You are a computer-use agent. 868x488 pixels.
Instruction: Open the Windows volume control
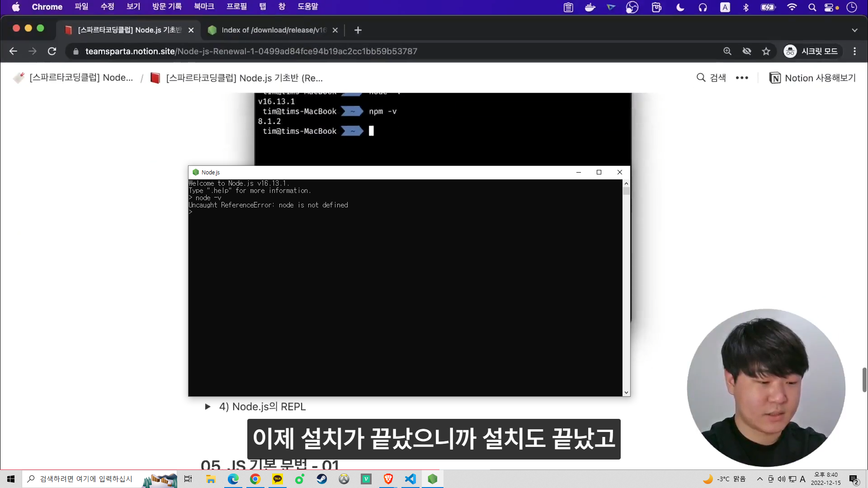tap(782, 479)
